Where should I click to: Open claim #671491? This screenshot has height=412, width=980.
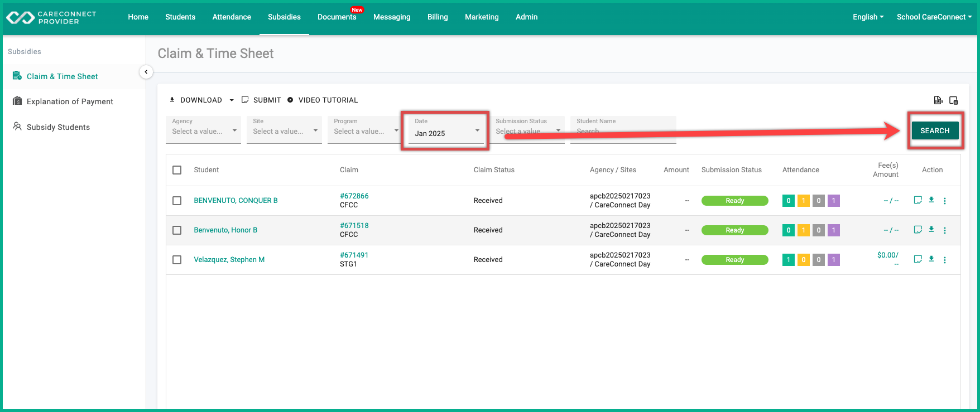(x=354, y=255)
